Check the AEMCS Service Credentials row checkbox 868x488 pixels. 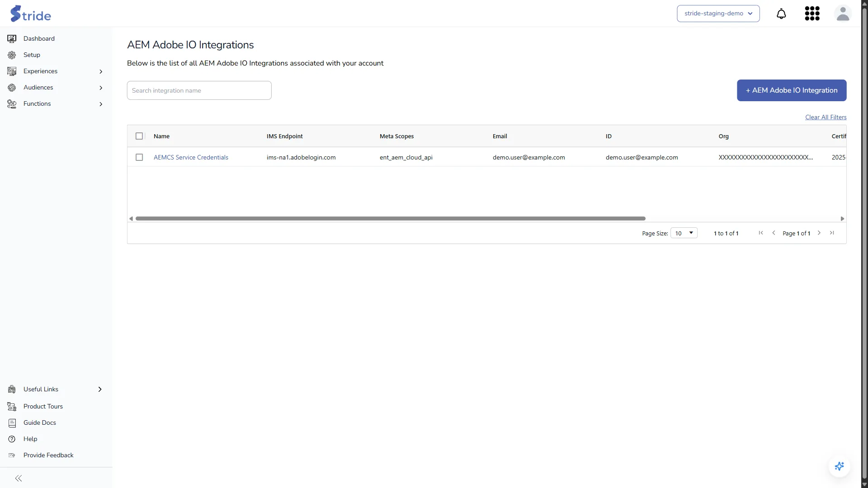[139, 157]
